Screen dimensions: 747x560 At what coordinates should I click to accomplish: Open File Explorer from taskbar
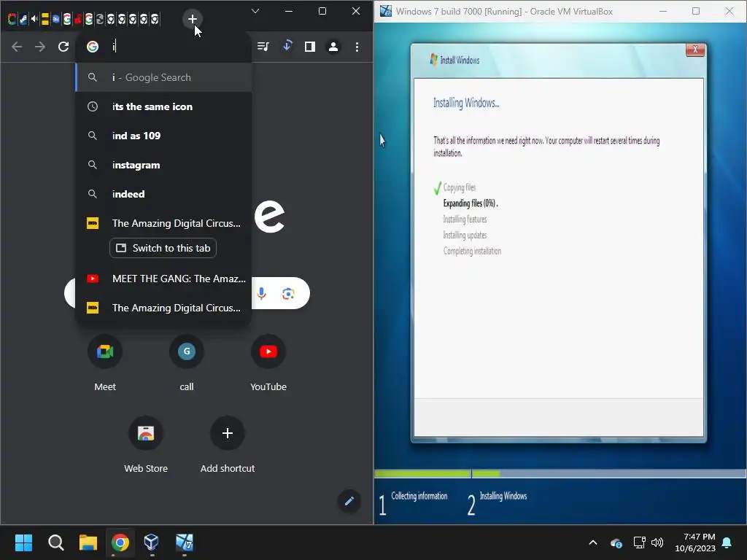[88, 542]
